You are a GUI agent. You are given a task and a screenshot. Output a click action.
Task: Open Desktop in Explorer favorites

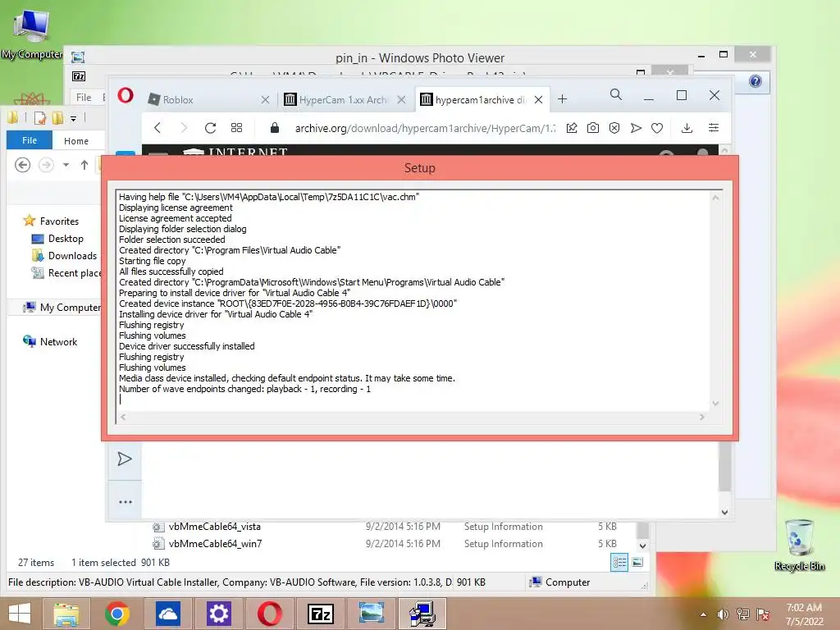pos(58,239)
